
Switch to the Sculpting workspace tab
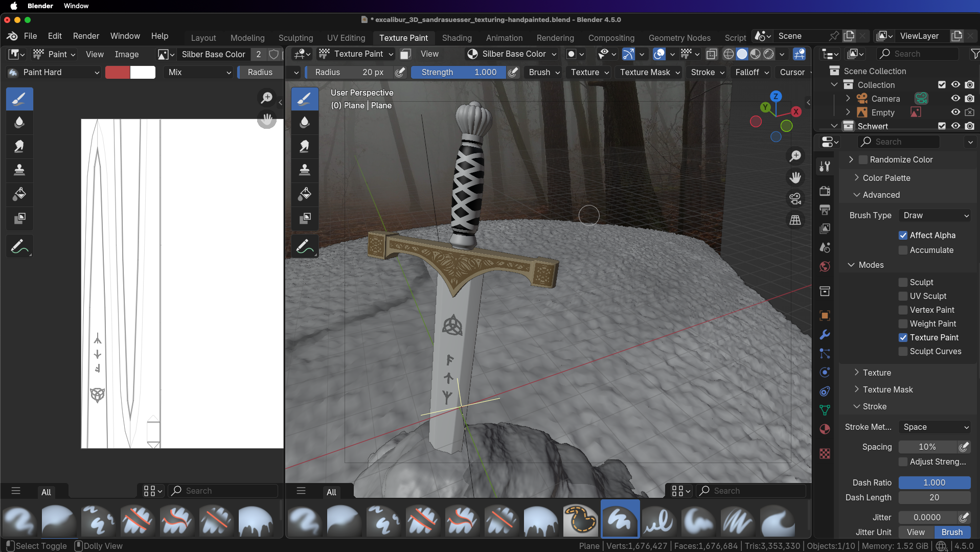295,38
